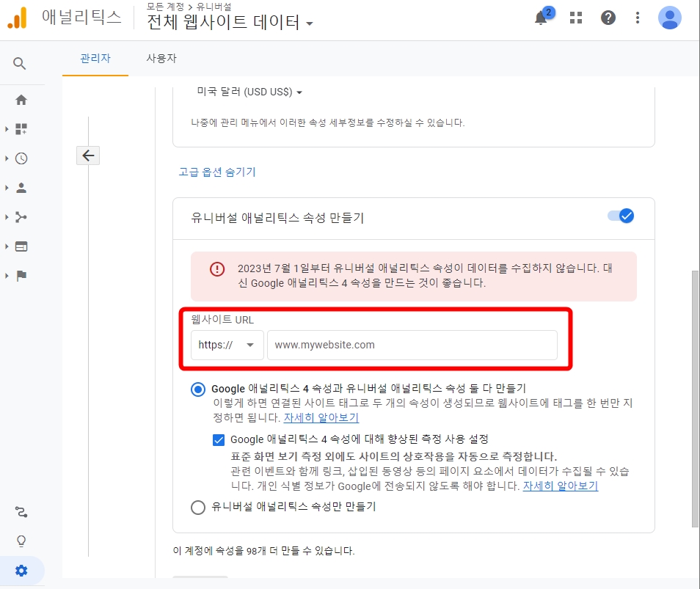Open the 전체 웹사이트 데이터 view selector
This screenshot has width=700, height=589.
(x=230, y=22)
